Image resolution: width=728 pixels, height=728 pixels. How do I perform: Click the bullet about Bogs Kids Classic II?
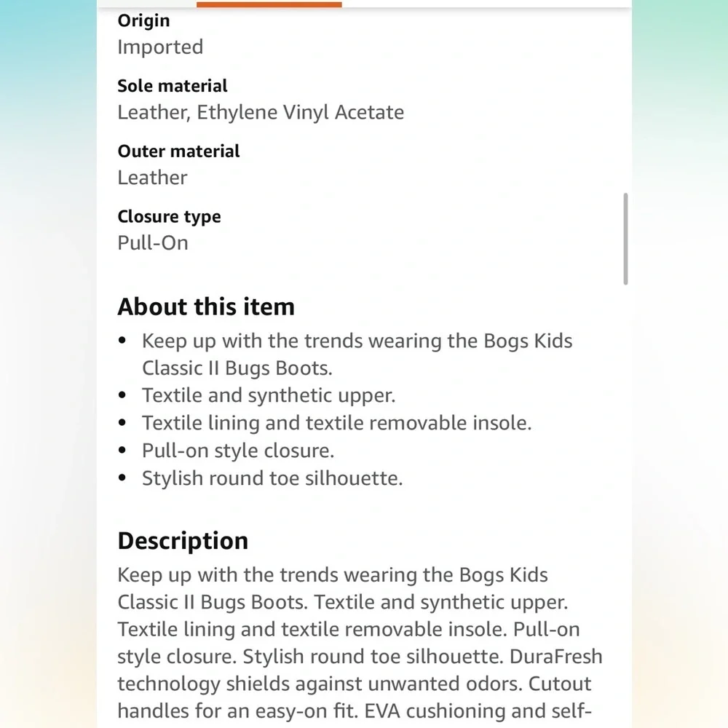pyautogui.click(x=357, y=355)
